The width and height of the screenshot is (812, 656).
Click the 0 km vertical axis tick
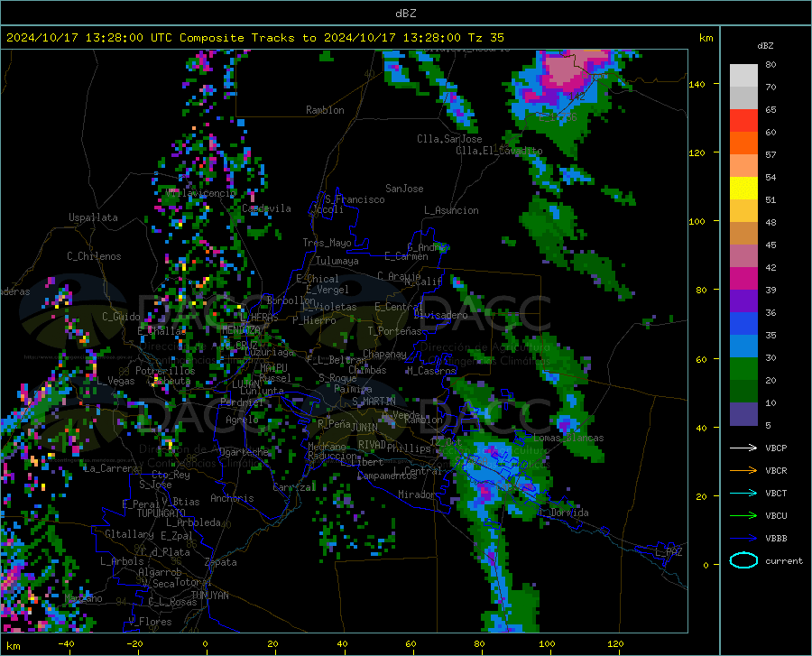point(706,564)
